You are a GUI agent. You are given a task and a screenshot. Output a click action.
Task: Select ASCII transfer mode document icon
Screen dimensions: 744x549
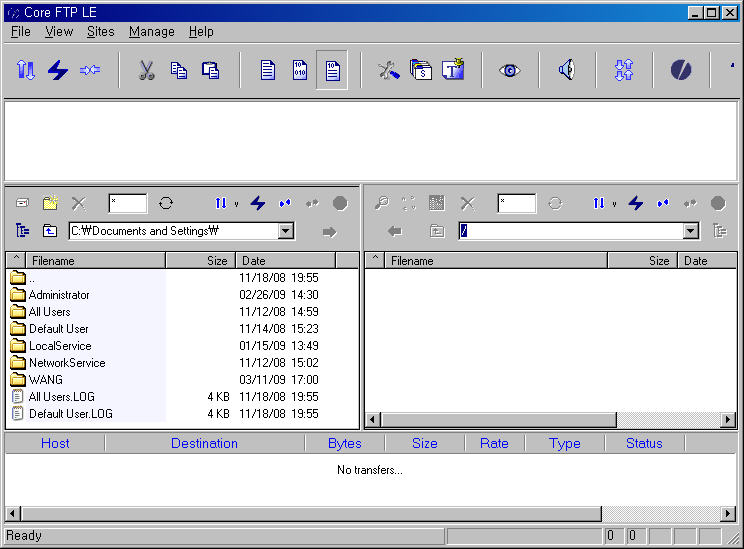tap(268, 70)
